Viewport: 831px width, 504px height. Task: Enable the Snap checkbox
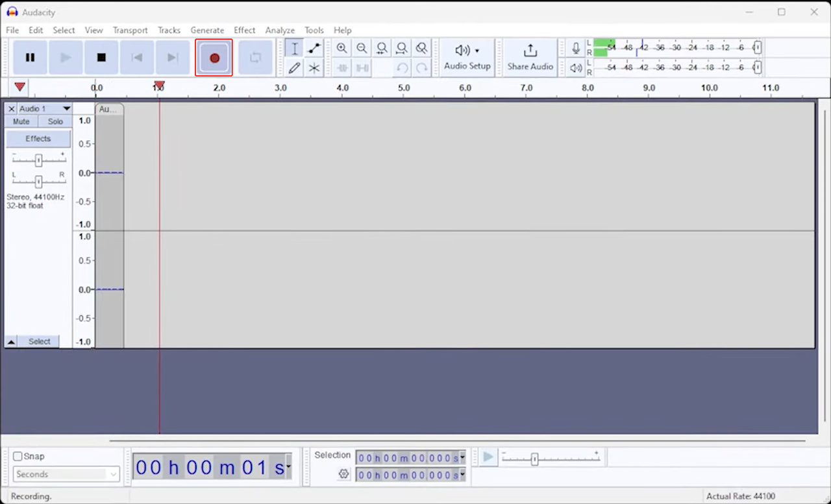coord(18,456)
